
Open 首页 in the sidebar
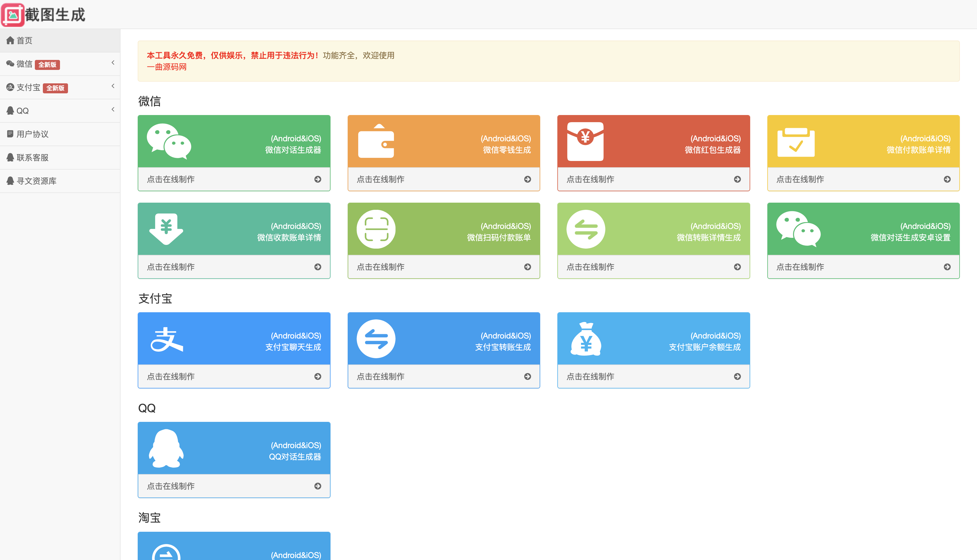pos(60,40)
